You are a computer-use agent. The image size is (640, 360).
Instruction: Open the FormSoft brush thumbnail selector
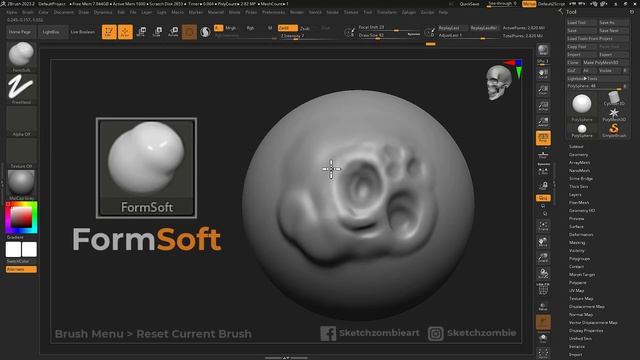[21, 57]
